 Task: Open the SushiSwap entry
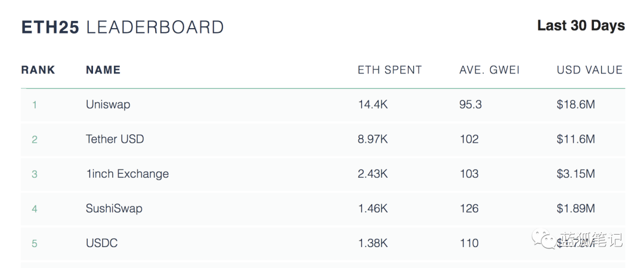(x=114, y=208)
